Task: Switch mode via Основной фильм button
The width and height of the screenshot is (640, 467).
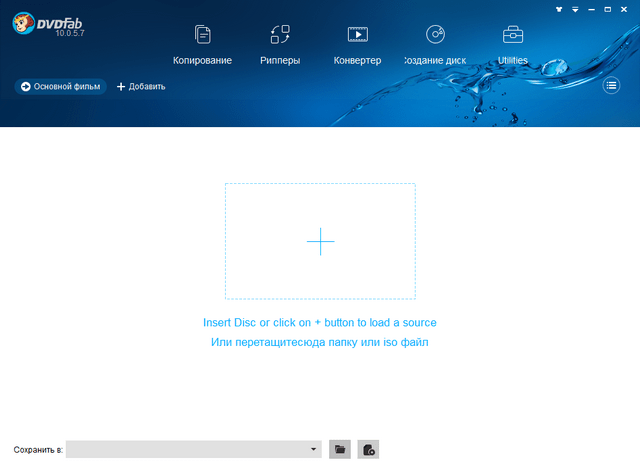Action: point(60,87)
